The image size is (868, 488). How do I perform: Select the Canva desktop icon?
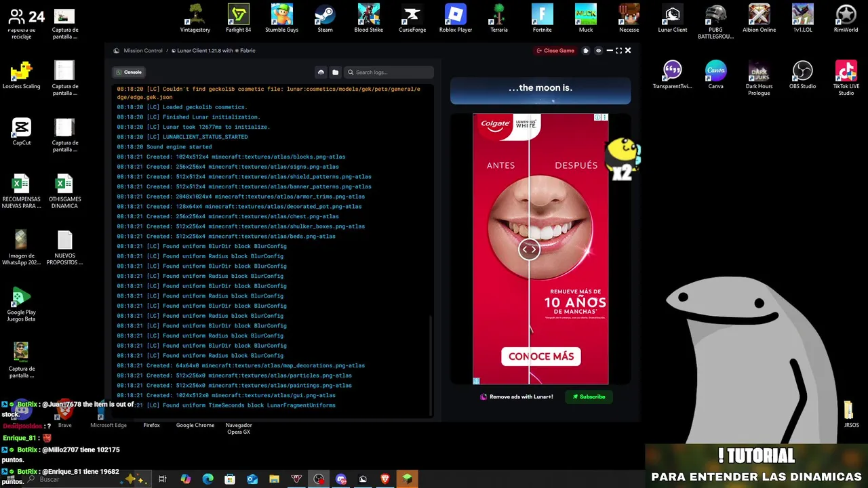716,75
